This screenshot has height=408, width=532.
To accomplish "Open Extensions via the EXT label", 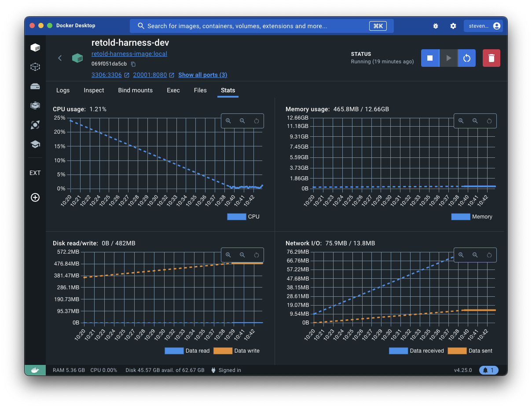I will (35, 173).
